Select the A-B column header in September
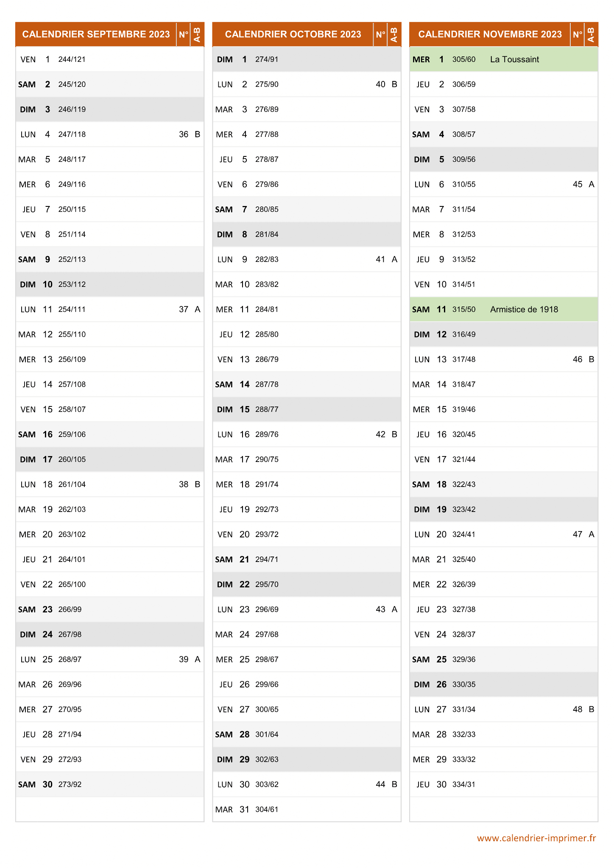 point(197,34)
